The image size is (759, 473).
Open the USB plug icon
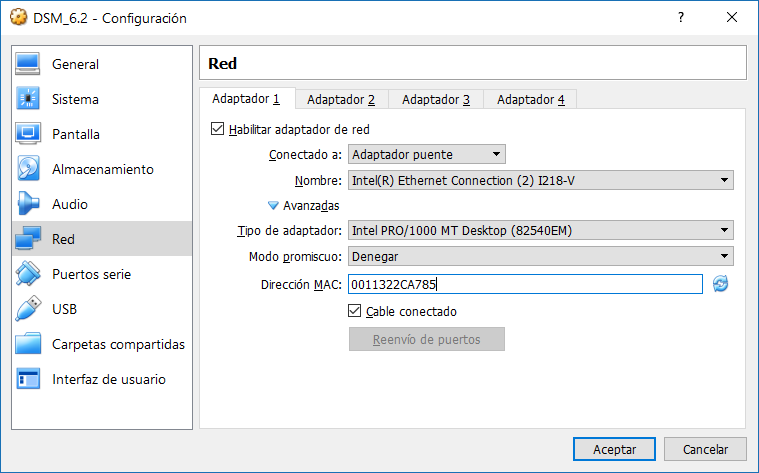tap(28, 309)
